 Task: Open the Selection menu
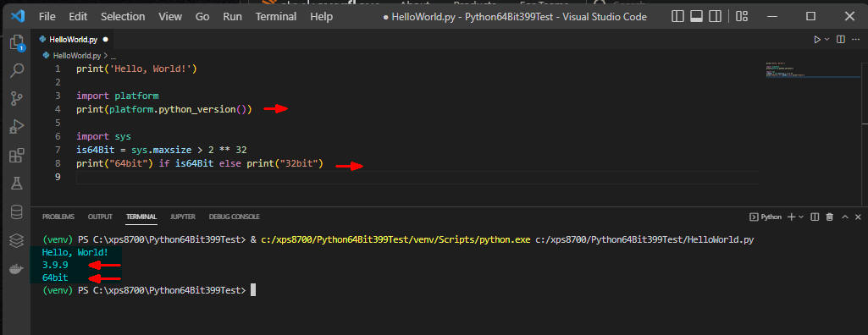[122, 17]
